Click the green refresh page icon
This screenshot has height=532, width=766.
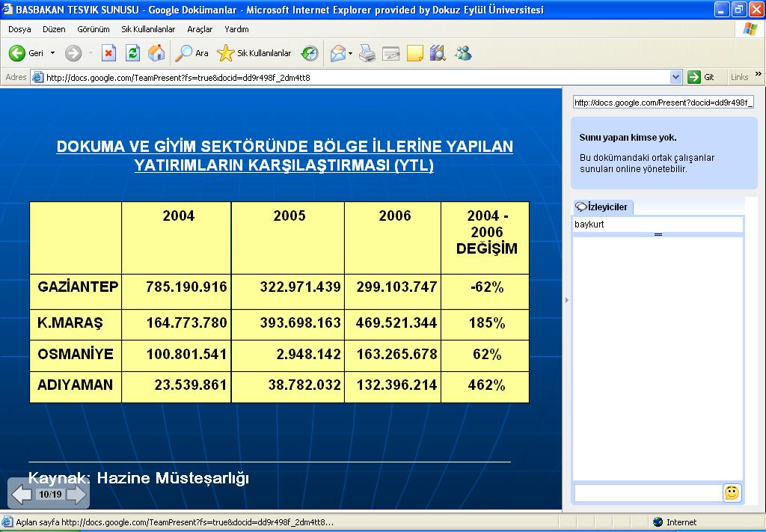pyautogui.click(x=132, y=53)
